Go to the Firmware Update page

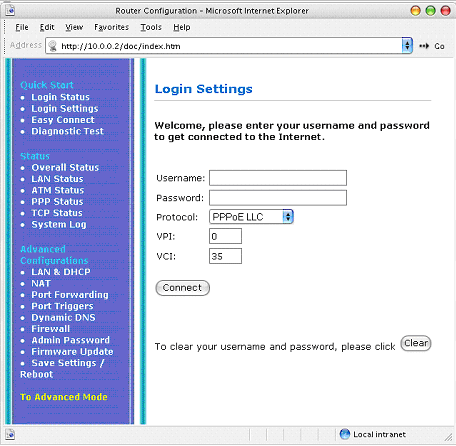click(x=72, y=352)
